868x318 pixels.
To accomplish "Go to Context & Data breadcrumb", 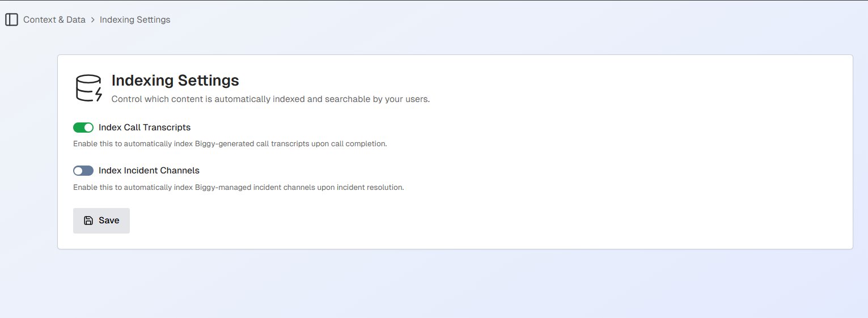I will 54,20.
